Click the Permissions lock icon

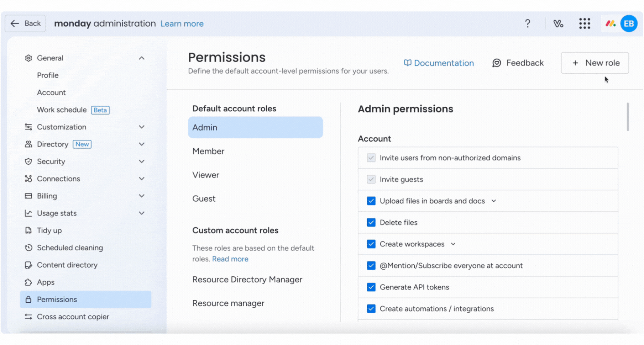point(28,299)
